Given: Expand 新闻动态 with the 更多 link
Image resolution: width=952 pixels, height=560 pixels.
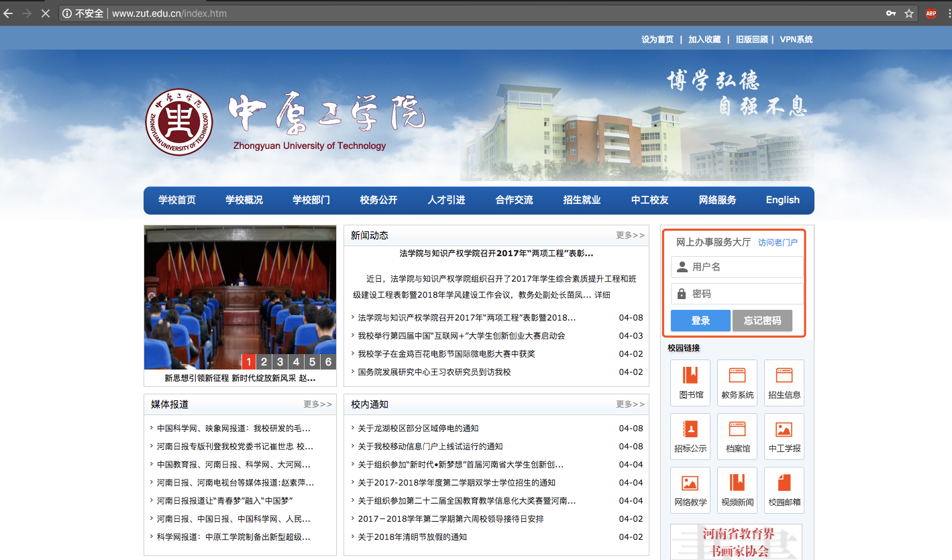Looking at the screenshot, I should pyautogui.click(x=630, y=235).
